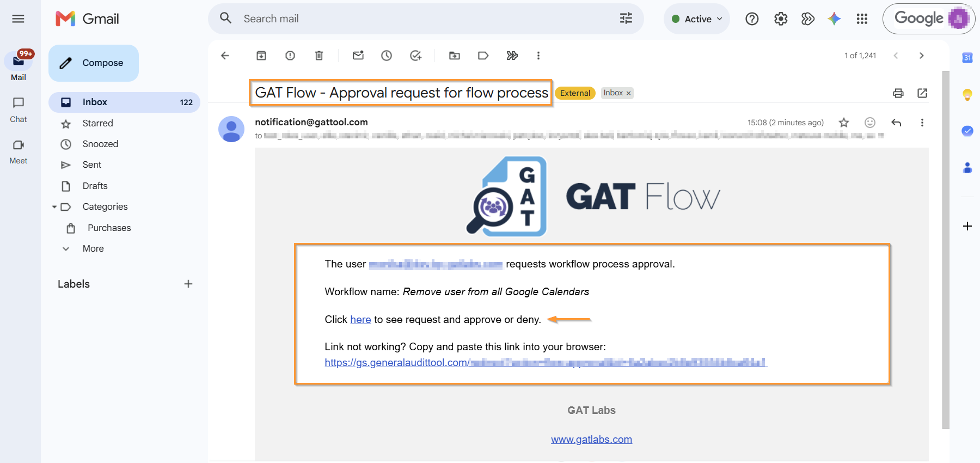Screen dimensions: 980x463
Task: Open the Labels icon in toolbar
Action: tap(483, 56)
